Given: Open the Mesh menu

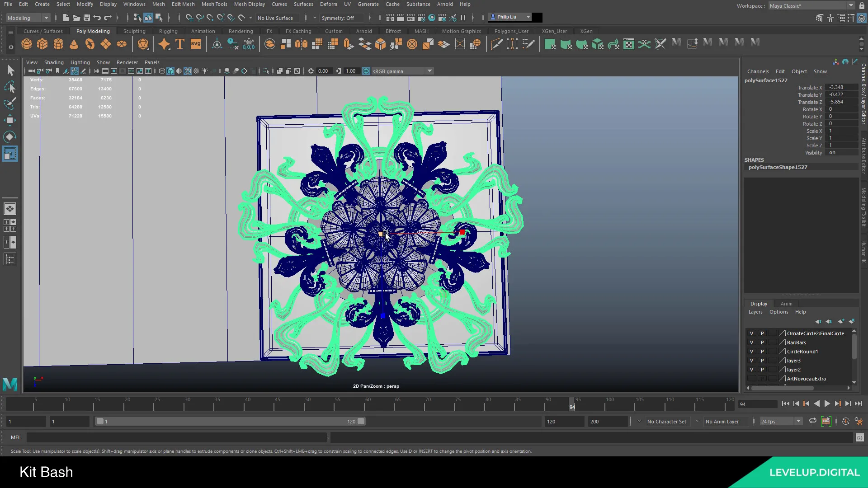Looking at the screenshot, I should (x=159, y=4).
